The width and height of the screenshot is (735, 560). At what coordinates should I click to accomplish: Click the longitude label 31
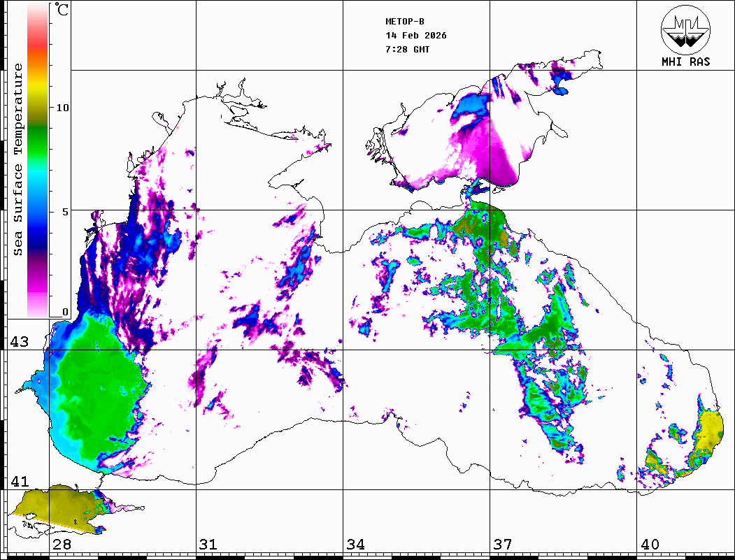208,545
